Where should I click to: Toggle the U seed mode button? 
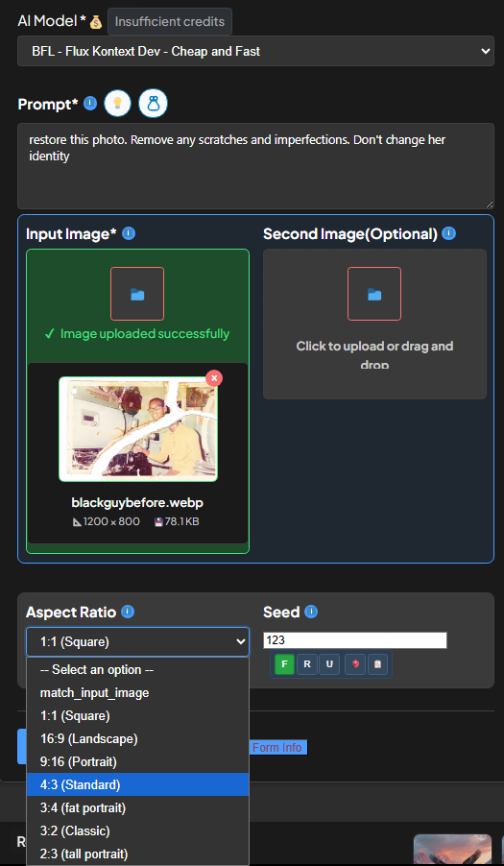coord(329,664)
